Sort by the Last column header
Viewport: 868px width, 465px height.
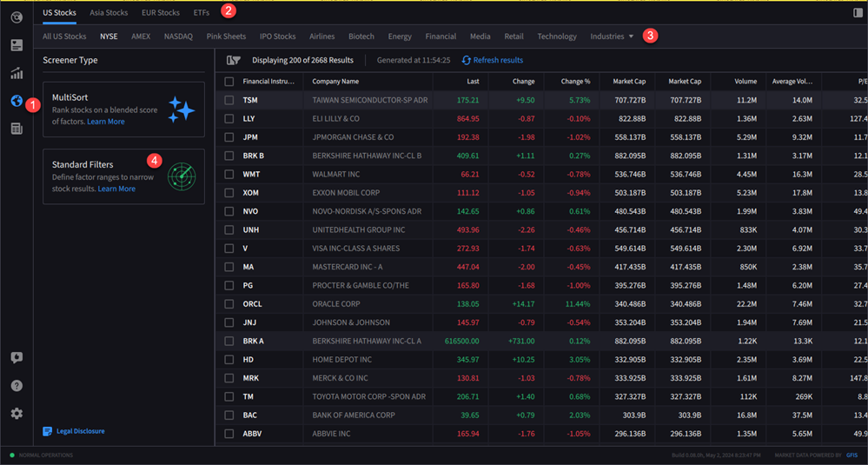click(x=473, y=82)
